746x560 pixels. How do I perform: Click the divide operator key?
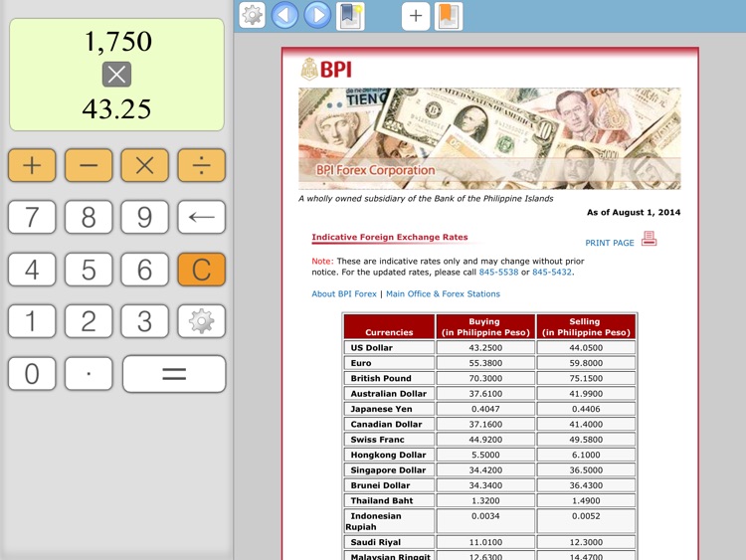[201, 165]
